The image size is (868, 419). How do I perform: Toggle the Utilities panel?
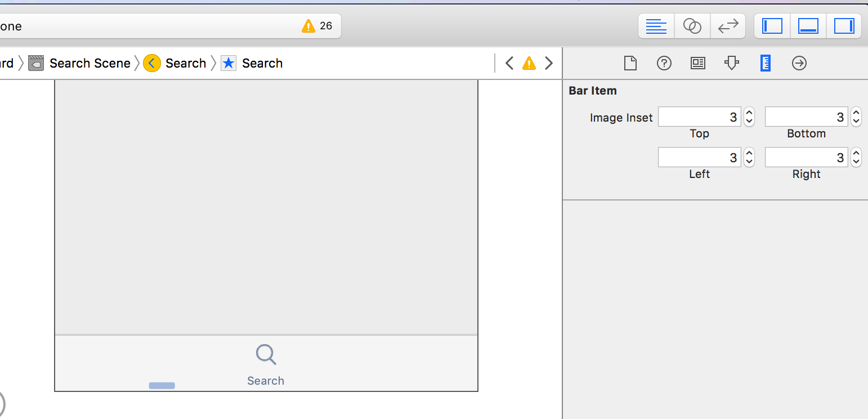click(x=844, y=26)
